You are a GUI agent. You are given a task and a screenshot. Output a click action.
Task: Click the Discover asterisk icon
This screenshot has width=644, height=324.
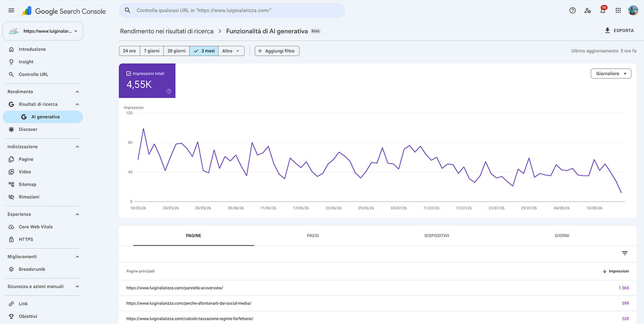(x=12, y=129)
